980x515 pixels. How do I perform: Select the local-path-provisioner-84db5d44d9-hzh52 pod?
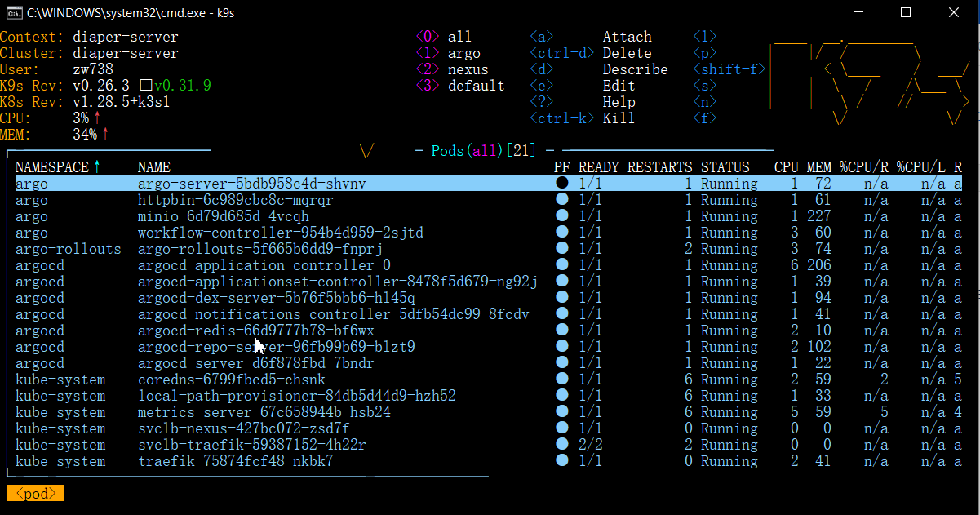point(297,396)
